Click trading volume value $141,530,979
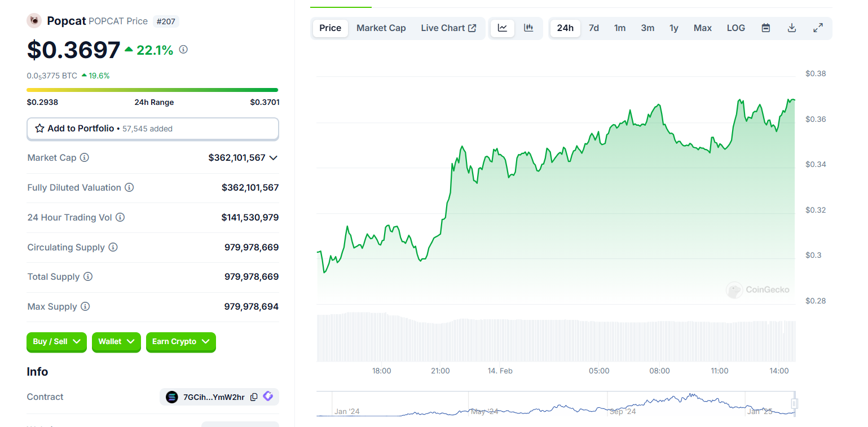The height and width of the screenshot is (427, 868). click(250, 217)
